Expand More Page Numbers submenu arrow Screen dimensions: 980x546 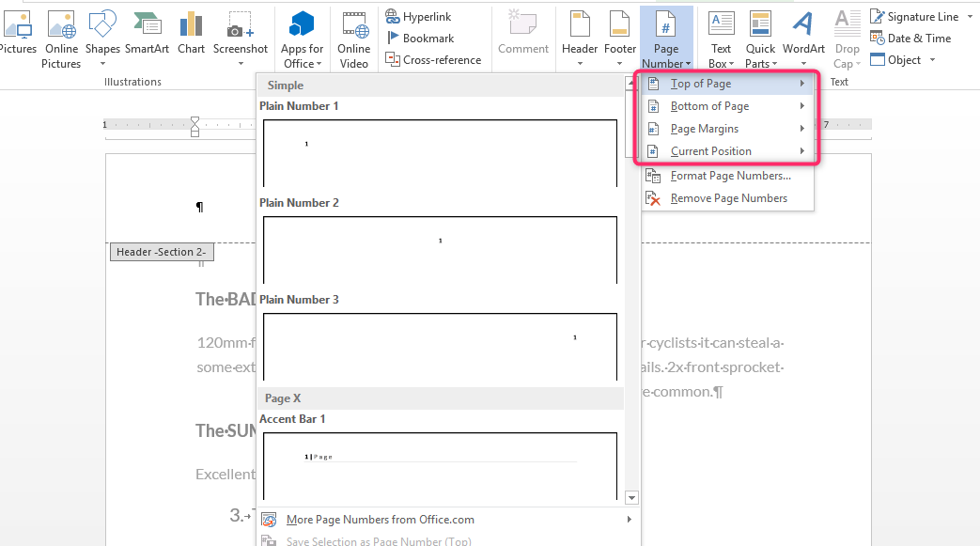(x=629, y=519)
